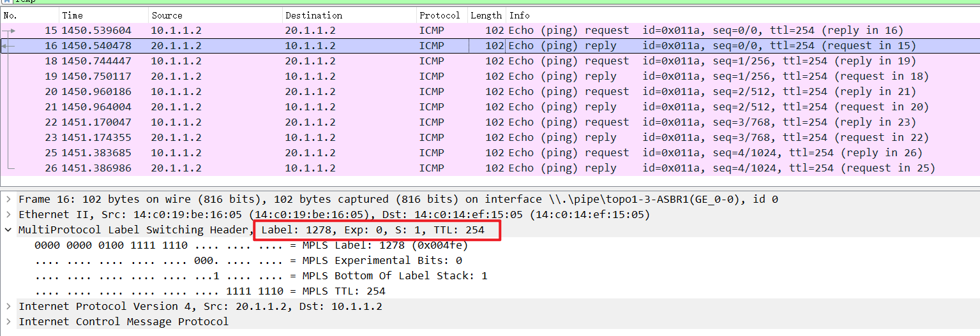Expand Internet Control Message Protocol section

point(8,322)
